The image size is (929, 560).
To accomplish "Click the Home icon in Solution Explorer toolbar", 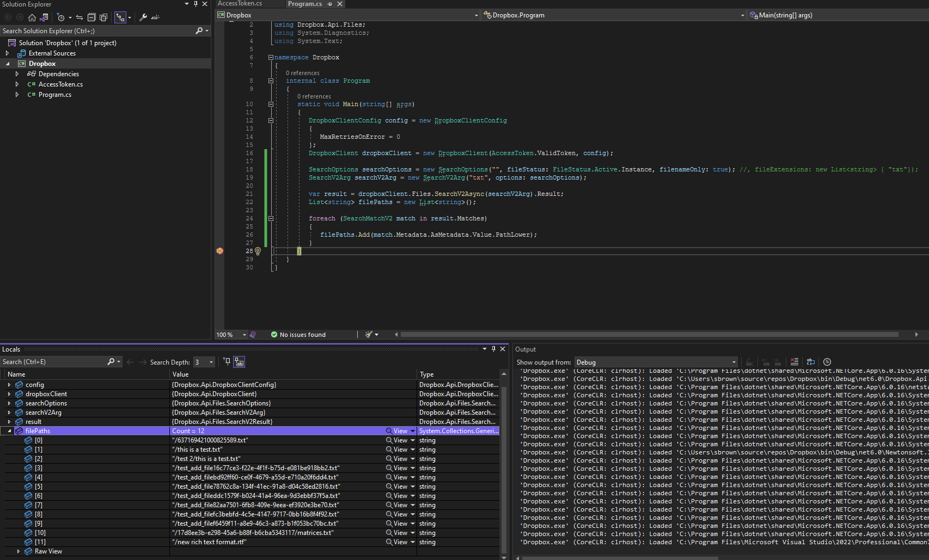I will pos(32,17).
